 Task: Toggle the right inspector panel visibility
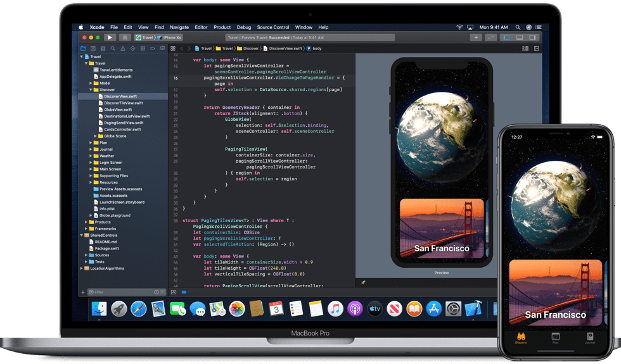533,37
